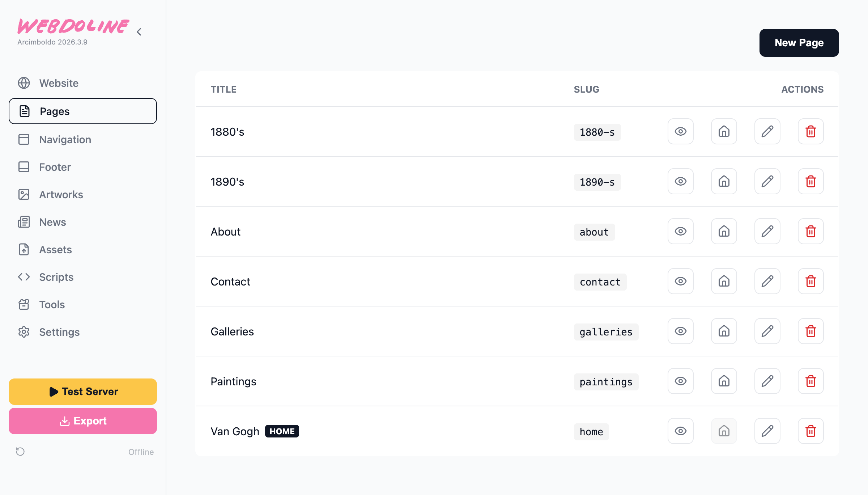Screen dimensions: 868x495
Task: Click the refresh icon beside Offline status
Action: pyautogui.click(x=20, y=452)
